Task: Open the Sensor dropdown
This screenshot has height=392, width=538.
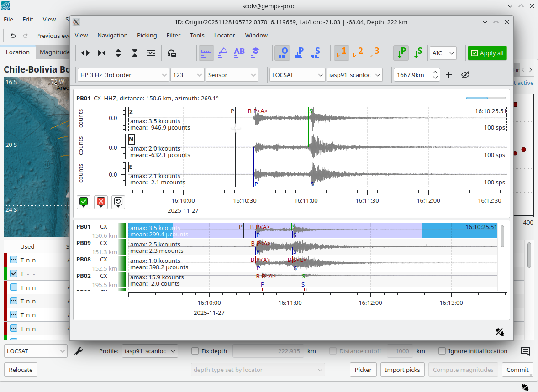Action: [x=232, y=75]
